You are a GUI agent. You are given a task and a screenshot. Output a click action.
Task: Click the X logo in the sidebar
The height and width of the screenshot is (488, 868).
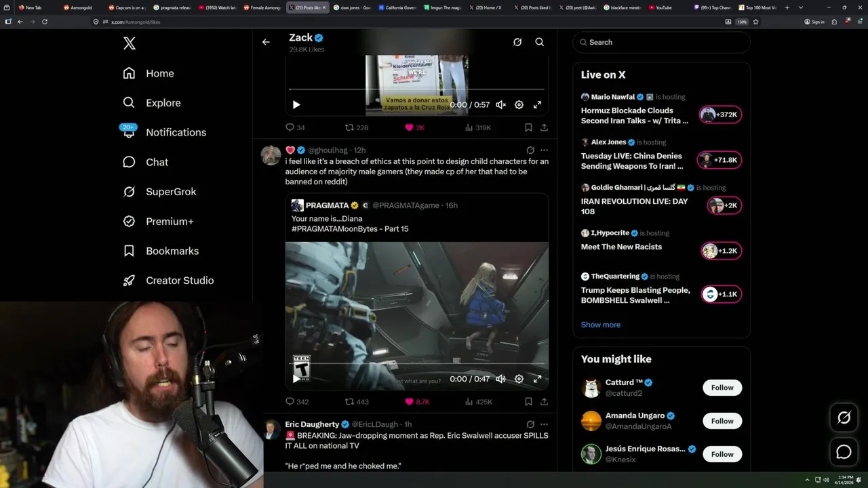coord(130,43)
